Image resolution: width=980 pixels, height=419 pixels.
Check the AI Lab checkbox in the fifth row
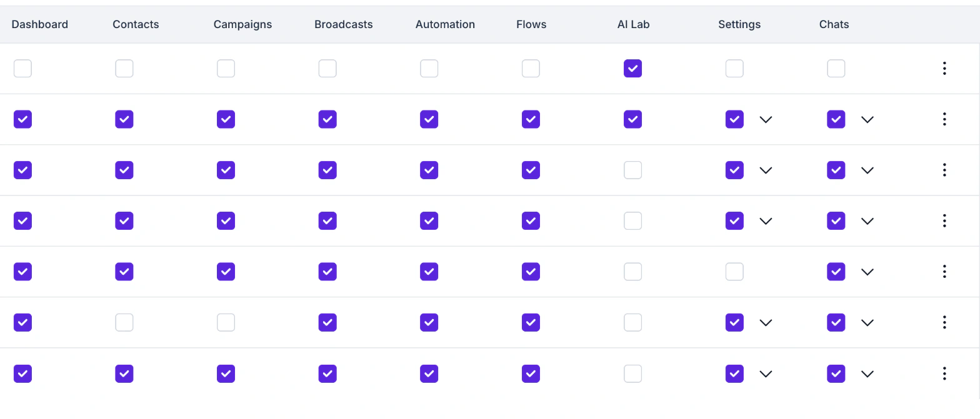click(632, 272)
